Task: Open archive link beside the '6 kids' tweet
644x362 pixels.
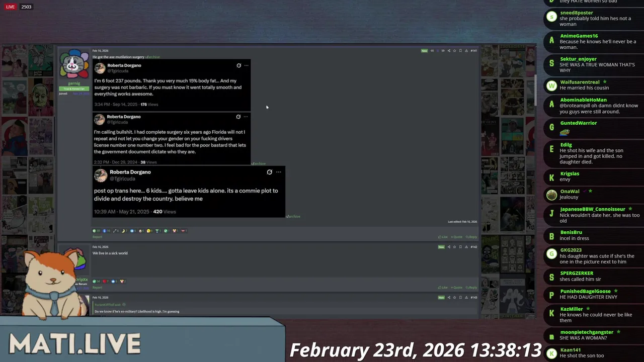Action: [x=293, y=216]
